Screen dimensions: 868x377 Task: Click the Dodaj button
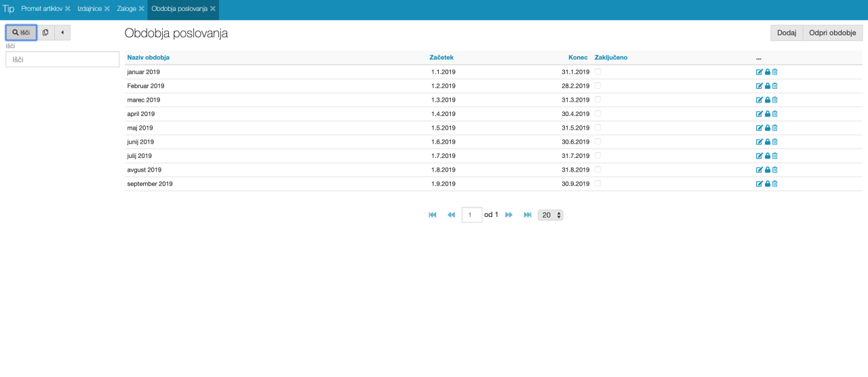coord(786,33)
